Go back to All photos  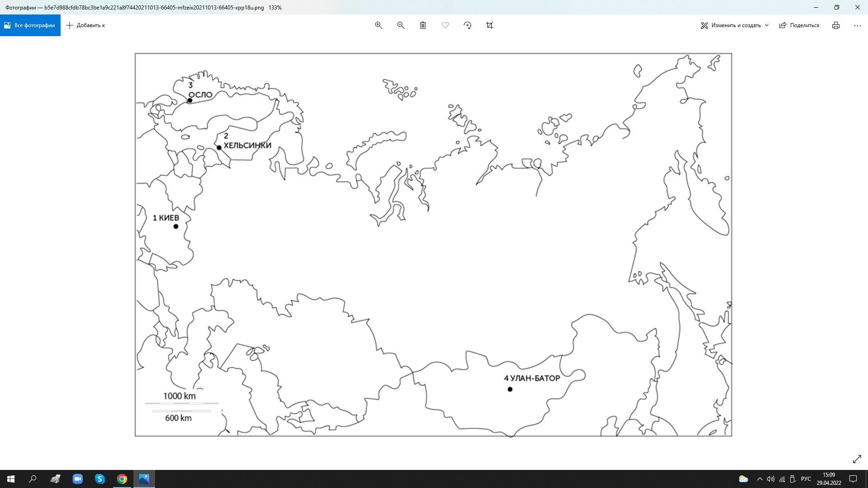30,25
